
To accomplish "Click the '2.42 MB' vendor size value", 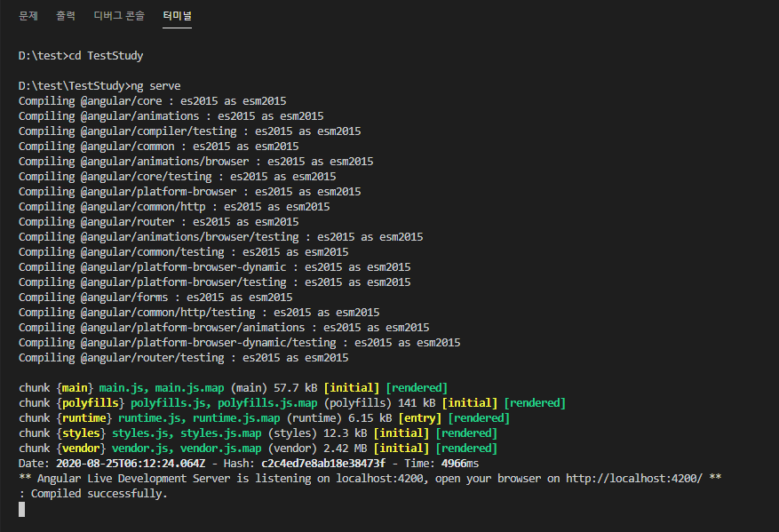I will click(x=346, y=448).
